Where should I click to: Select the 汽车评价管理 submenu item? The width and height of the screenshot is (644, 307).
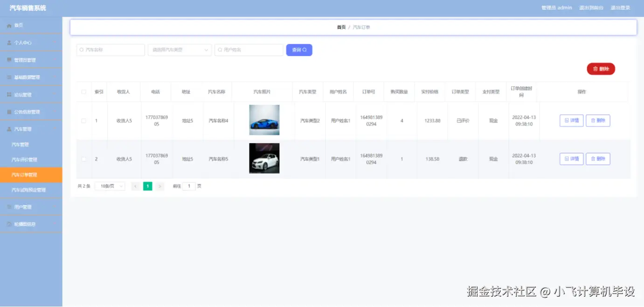pos(31,160)
